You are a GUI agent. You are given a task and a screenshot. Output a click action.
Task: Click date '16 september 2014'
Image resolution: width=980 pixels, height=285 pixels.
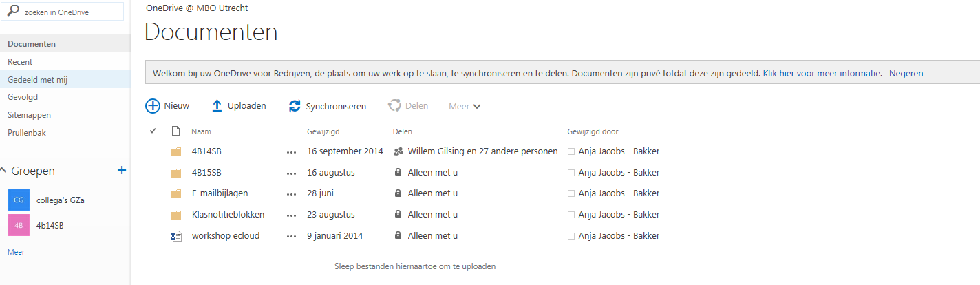(345, 151)
